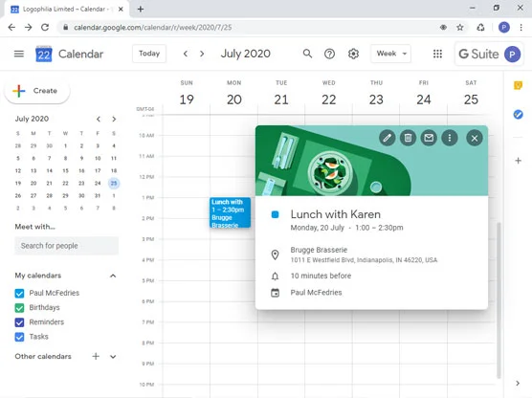This screenshot has height=398, width=532.
Task: Bookmark this page star icon
Action: [460, 28]
